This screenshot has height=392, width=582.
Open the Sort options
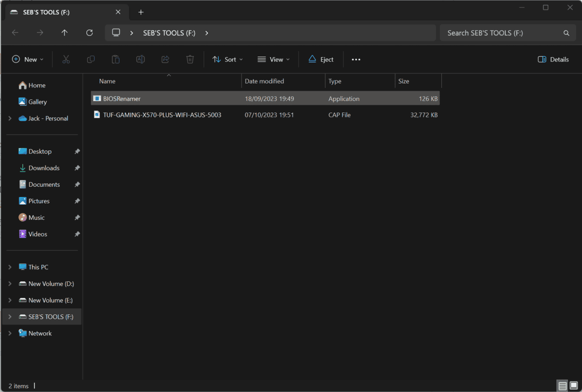pos(227,59)
